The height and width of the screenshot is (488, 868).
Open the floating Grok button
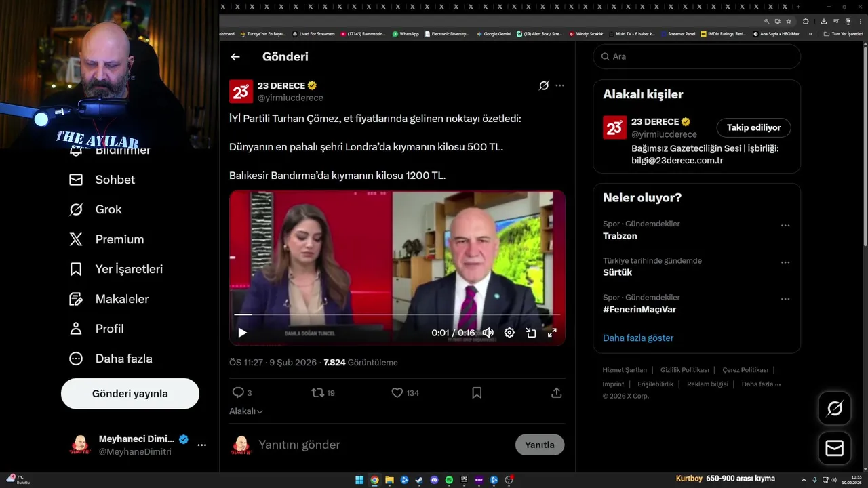click(x=835, y=409)
